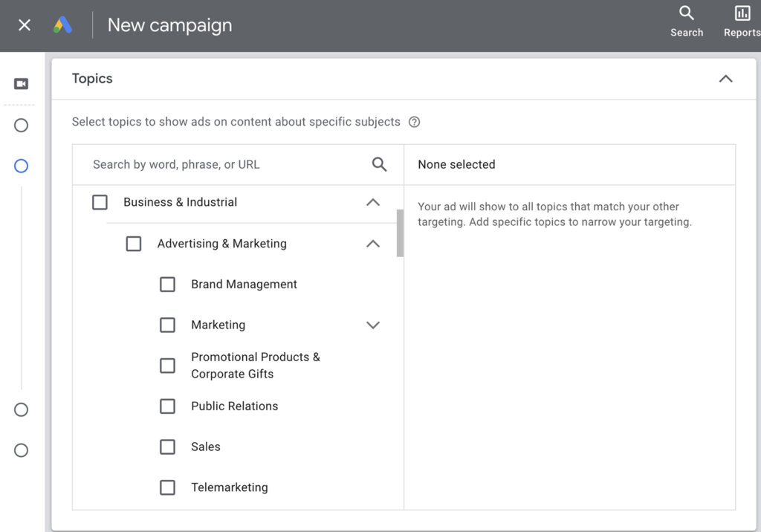
Task: Expand the Marketing subtopic list
Action: click(373, 325)
